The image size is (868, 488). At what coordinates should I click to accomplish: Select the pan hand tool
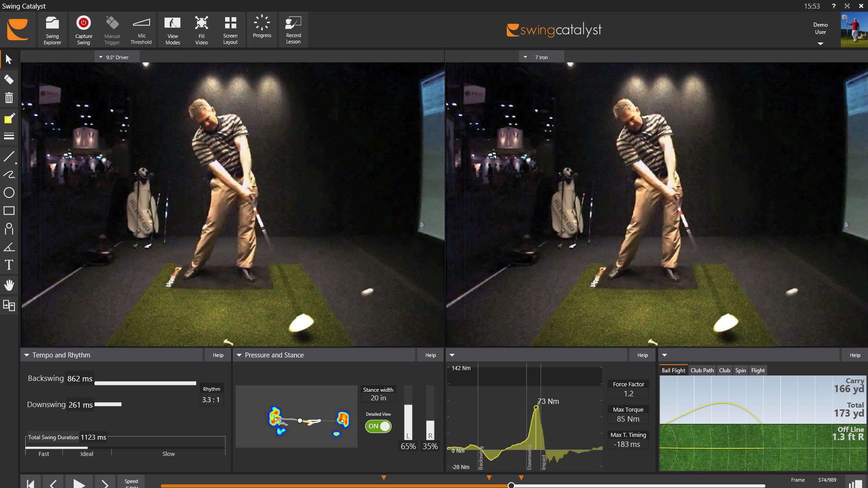click(9, 285)
